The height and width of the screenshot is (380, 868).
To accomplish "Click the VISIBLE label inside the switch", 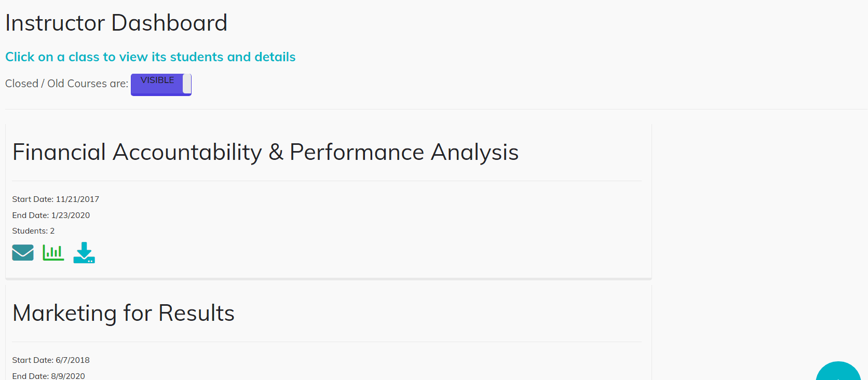I will click(157, 80).
